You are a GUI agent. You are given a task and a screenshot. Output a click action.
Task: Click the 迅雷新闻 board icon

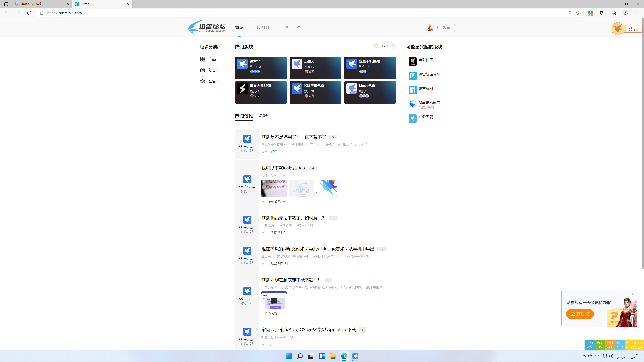coord(413,90)
